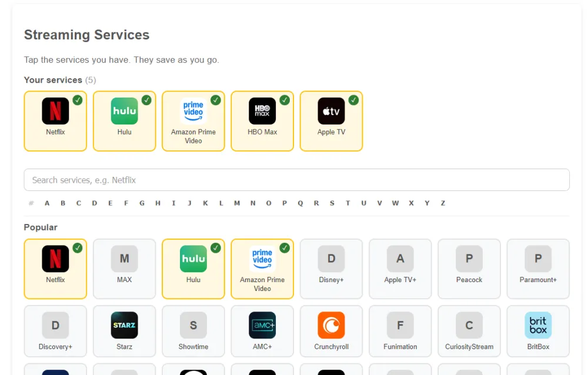Screen dimensions: 588x375
Task: Click Hulu logo in Your services
Action: pos(125,111)
